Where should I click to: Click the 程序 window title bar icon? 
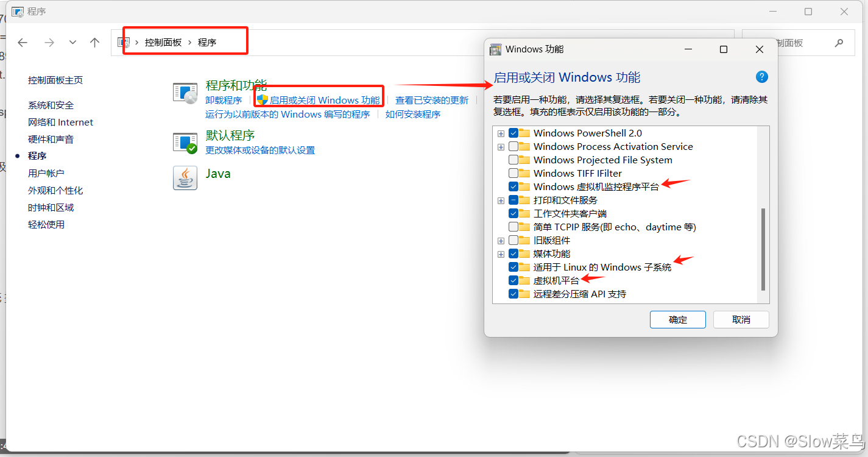(x=18, y=12)
